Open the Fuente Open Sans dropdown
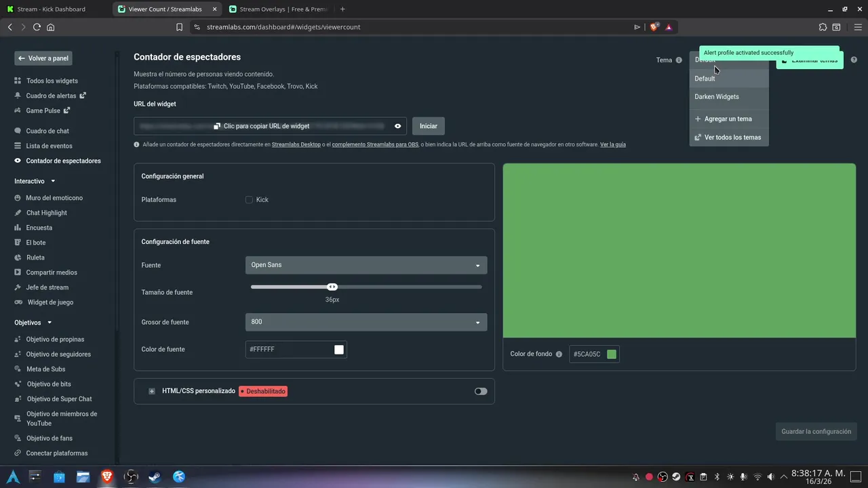Screen dimensions: 868x488 pyautogui.click(x=366, y=265)
